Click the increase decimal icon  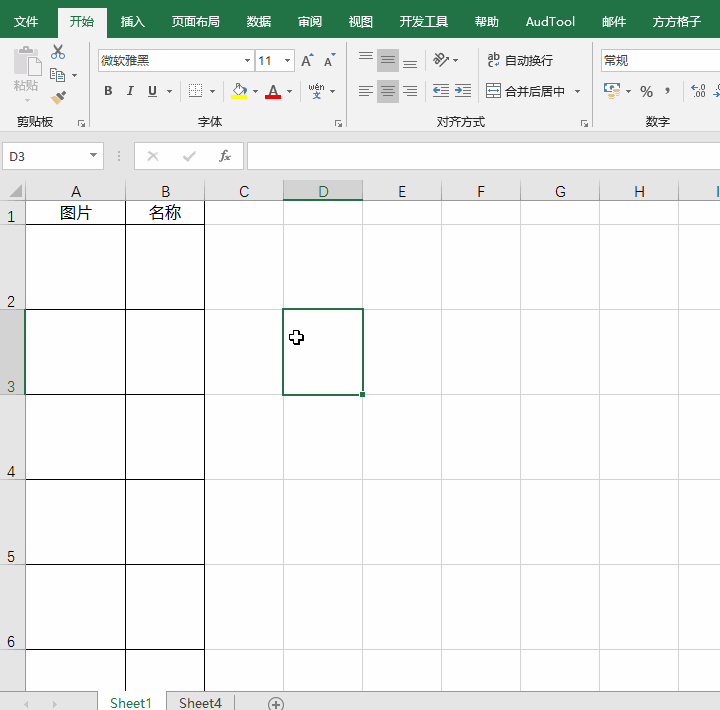coord(698,91)
